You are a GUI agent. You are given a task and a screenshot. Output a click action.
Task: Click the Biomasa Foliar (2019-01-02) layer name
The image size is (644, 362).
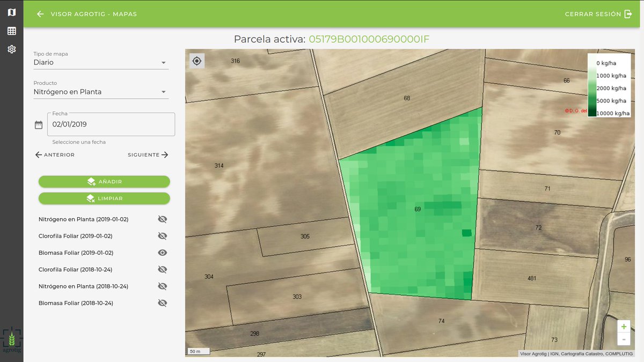tap(76, 253)
